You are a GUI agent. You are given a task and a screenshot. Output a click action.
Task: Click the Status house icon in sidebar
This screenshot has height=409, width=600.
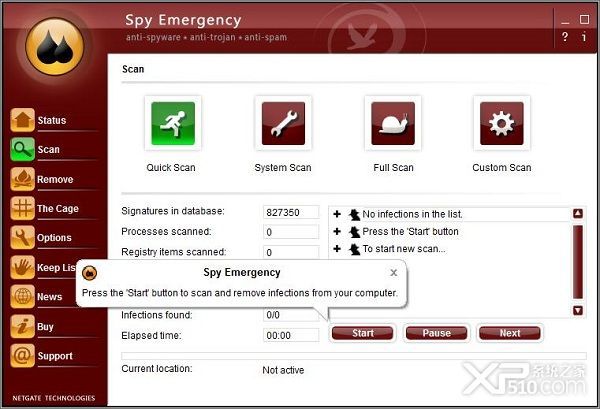click(x=23, y=120)
